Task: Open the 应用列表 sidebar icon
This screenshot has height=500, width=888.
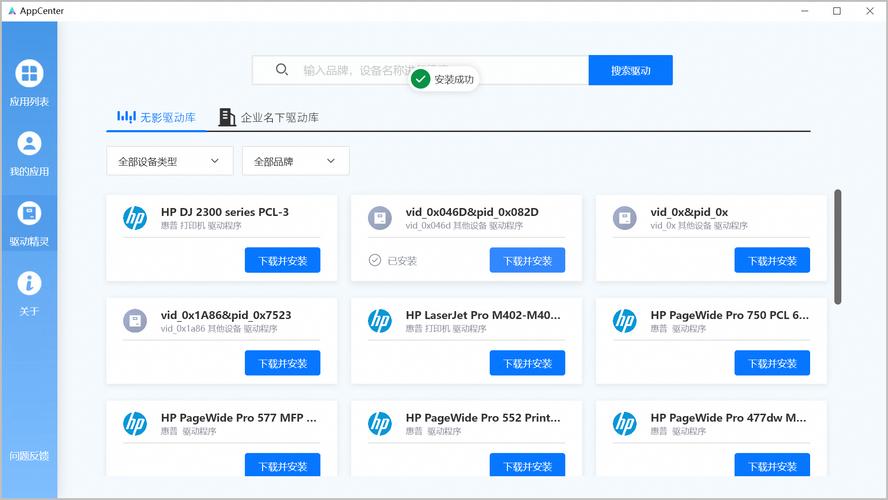Action: point(29,73)
